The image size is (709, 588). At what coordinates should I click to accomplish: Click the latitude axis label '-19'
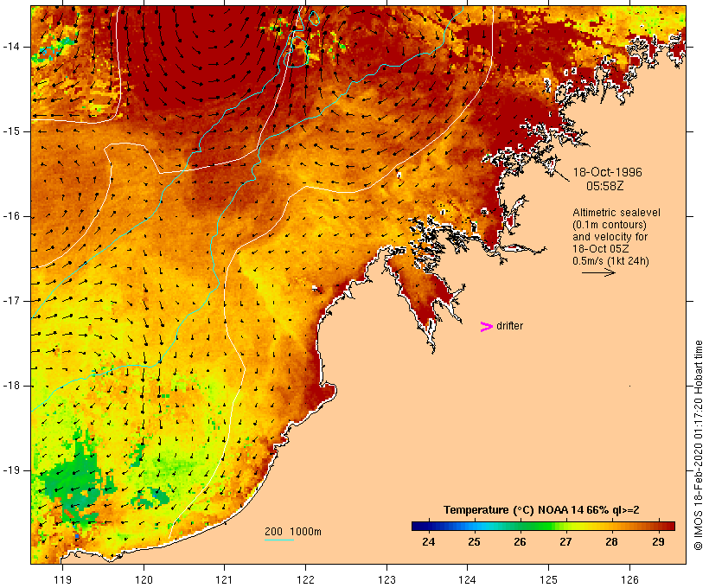click(10, 470)
